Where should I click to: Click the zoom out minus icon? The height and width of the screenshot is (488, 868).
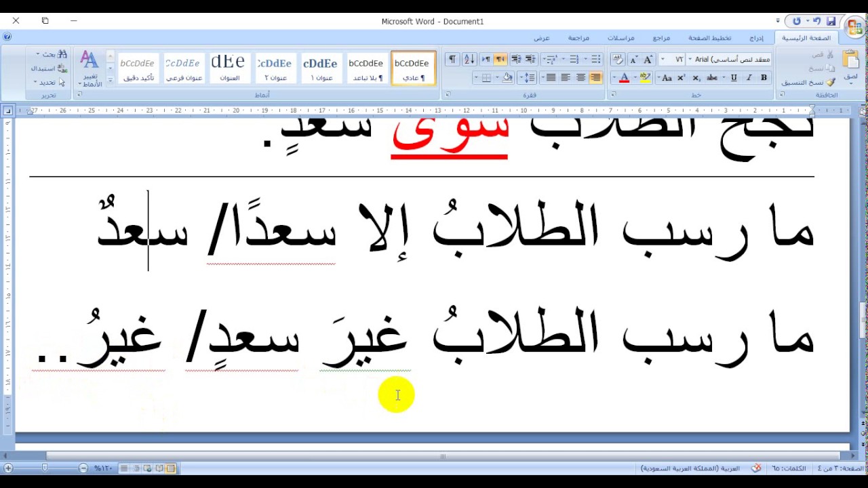(x=83, y=468)
